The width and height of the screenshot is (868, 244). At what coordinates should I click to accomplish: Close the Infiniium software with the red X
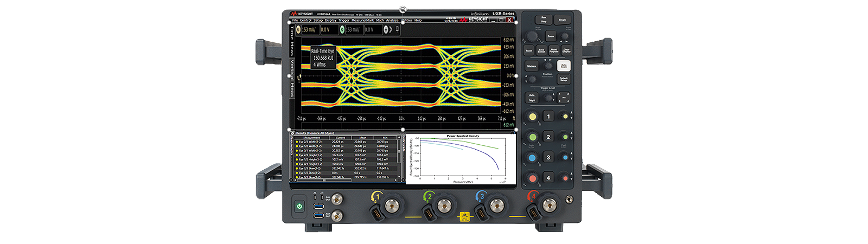(510, 20)
